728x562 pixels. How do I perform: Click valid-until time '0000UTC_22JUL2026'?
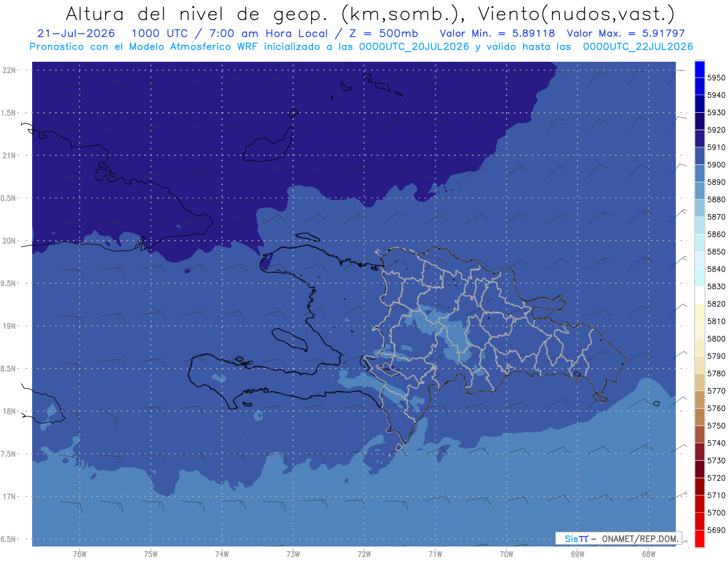tap(638, 47)
